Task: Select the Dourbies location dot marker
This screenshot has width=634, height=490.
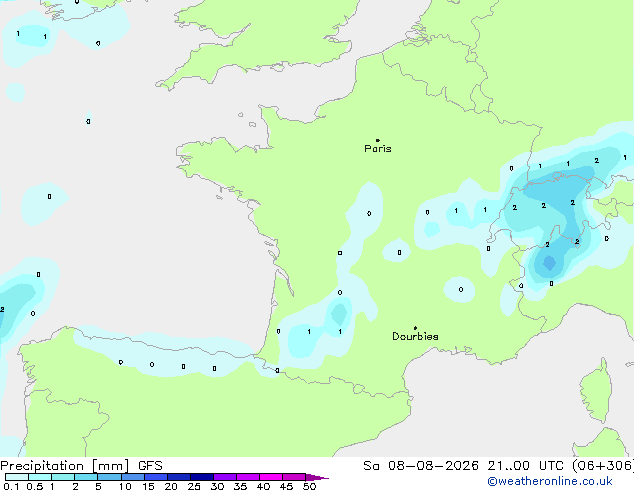Action: pyautogui.click(x=415, y=328)
